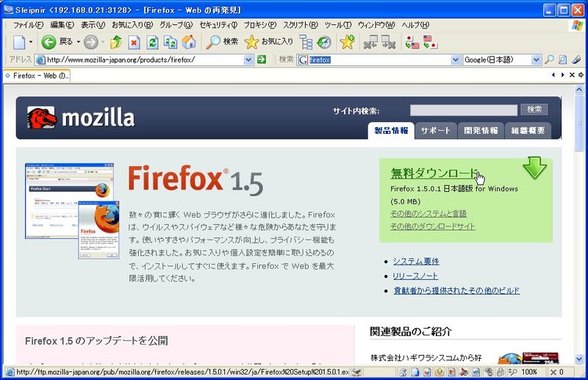Image resolution: width=588 pixels, height=380 pixels.
Task: Open the お気に入り star favorites panel
Action: coord(269,42)
